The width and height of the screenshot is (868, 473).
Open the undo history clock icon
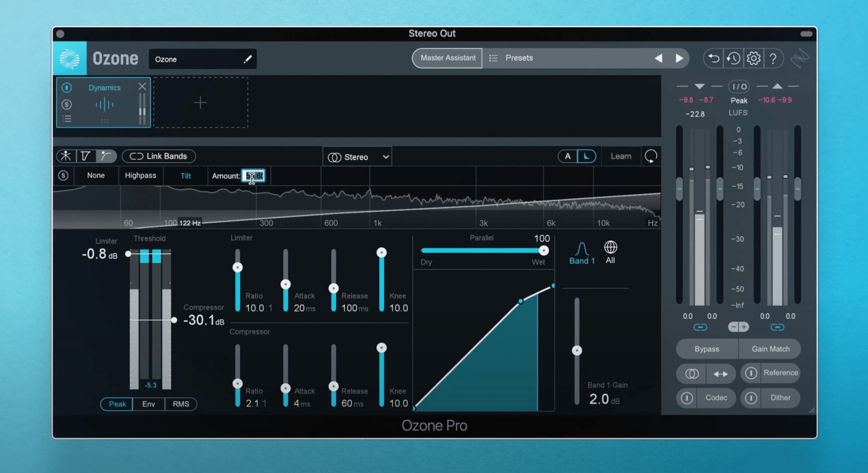[734, 58]
